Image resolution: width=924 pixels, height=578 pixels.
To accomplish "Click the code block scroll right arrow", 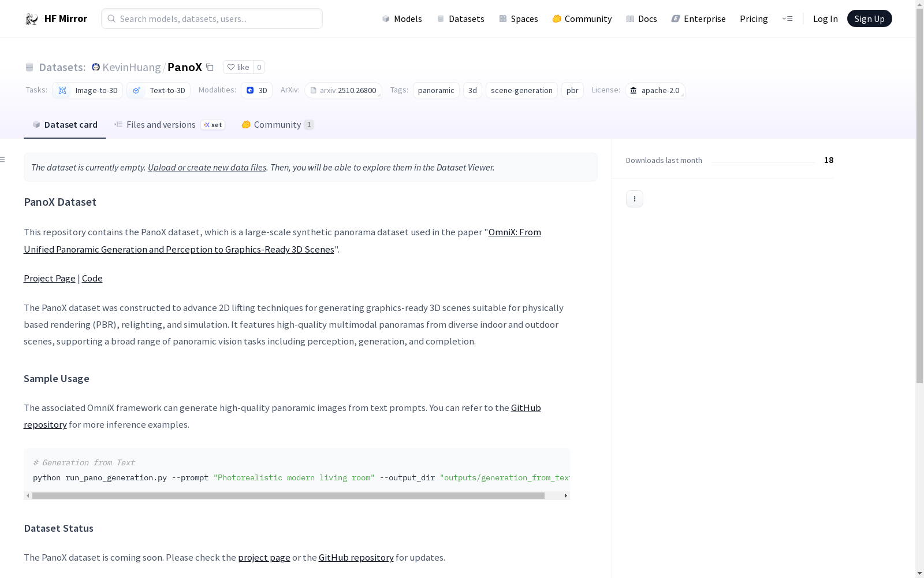I will tap(566, 496).
